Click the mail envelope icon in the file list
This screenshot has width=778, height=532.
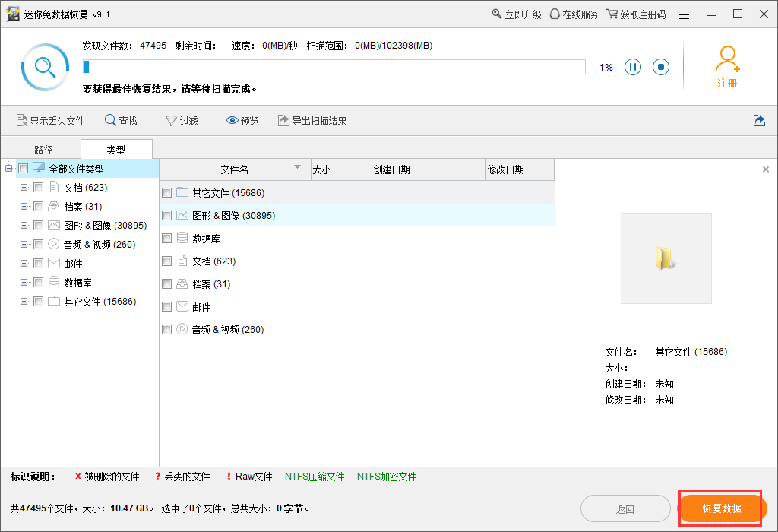point(182,306)
